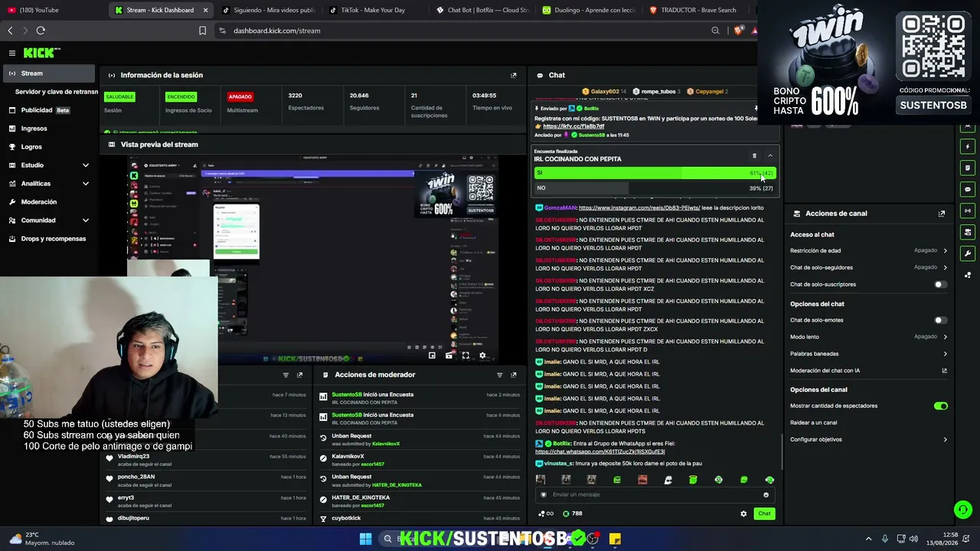
Task: Click the weather widget on the taskbar
Action: click(x=41, y=539)
